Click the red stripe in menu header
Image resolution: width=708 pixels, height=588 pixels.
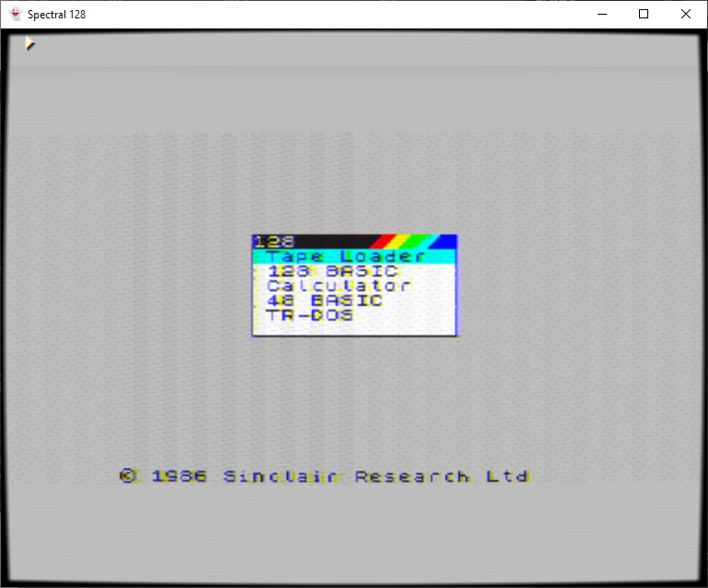[384, 242]
